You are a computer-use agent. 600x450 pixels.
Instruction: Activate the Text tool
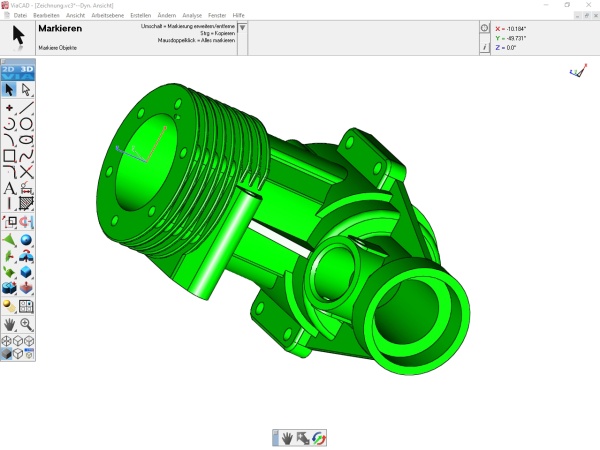(9, 188)
